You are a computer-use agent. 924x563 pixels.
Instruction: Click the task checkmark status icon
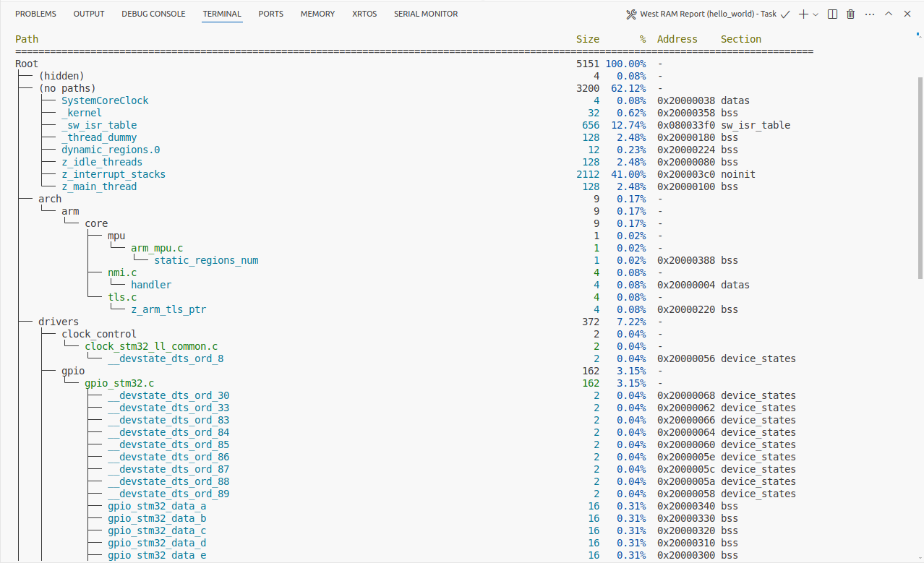(785, 14)
